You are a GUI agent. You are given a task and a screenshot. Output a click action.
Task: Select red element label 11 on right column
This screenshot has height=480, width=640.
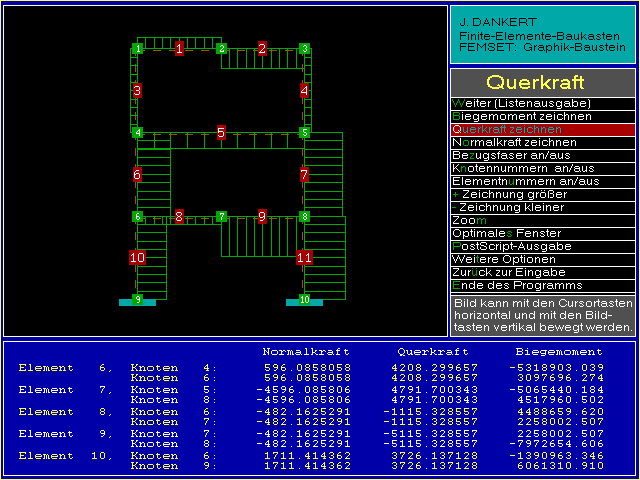[x=304, y=257]
